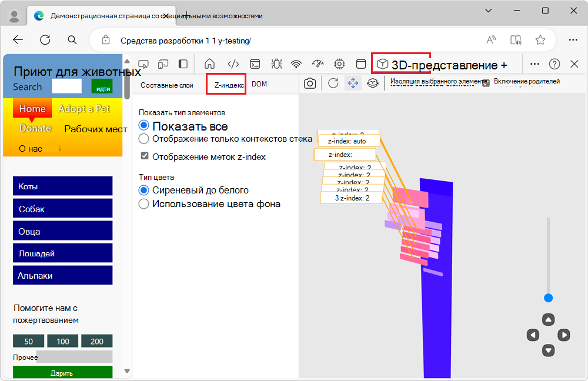
Task: Click the green идти search button
Action: pos(102,87)
